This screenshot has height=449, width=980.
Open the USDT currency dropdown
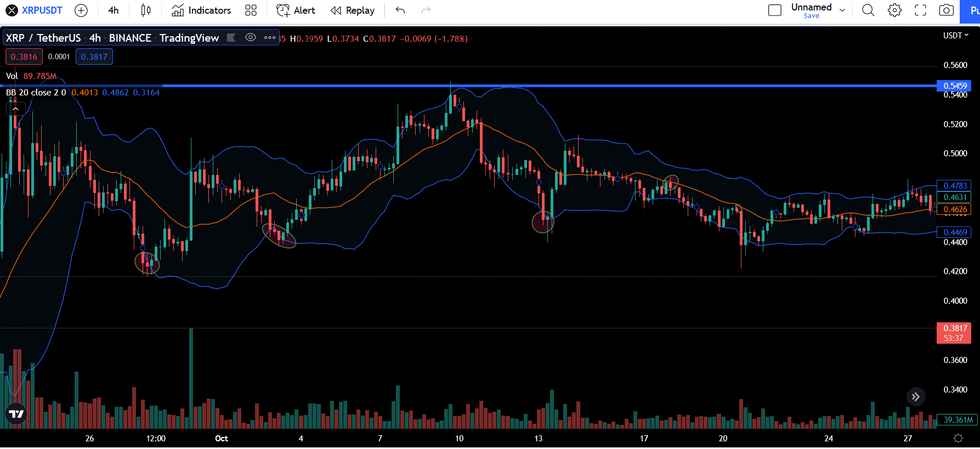pyautogui.click(x=955, y=36)
